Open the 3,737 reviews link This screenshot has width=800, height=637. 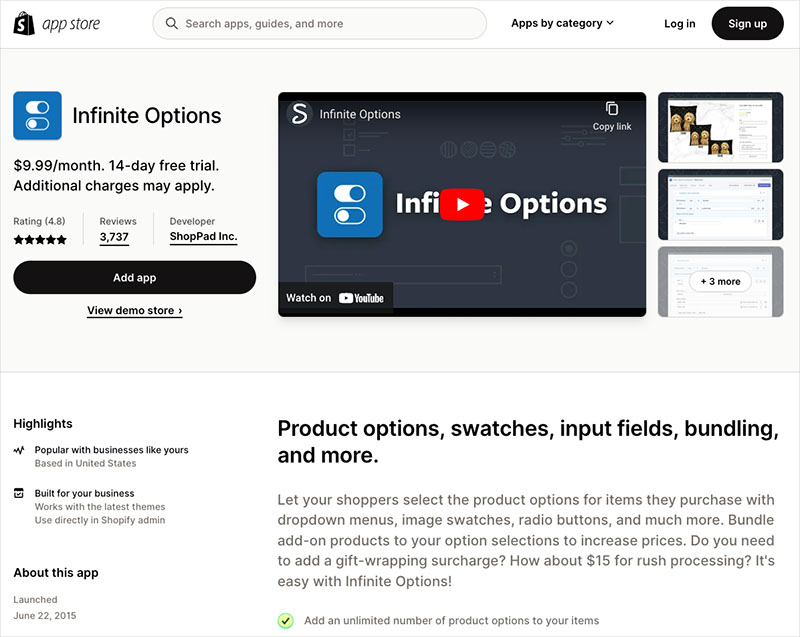(114, 237)
